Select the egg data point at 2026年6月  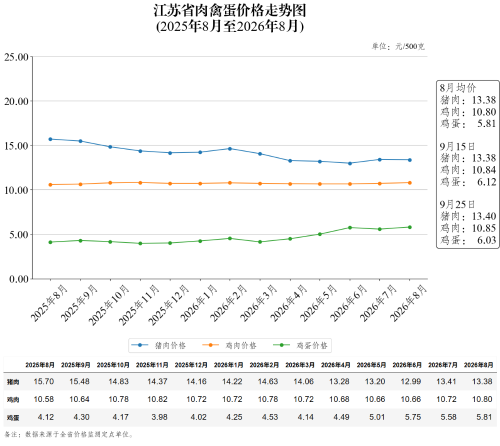[x=350, y=228]
